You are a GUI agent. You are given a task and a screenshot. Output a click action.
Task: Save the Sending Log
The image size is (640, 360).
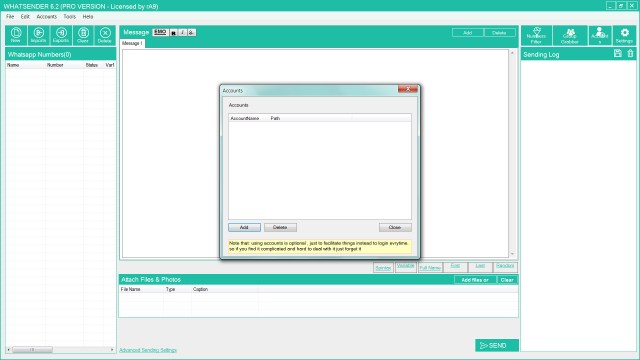(618, 53)
